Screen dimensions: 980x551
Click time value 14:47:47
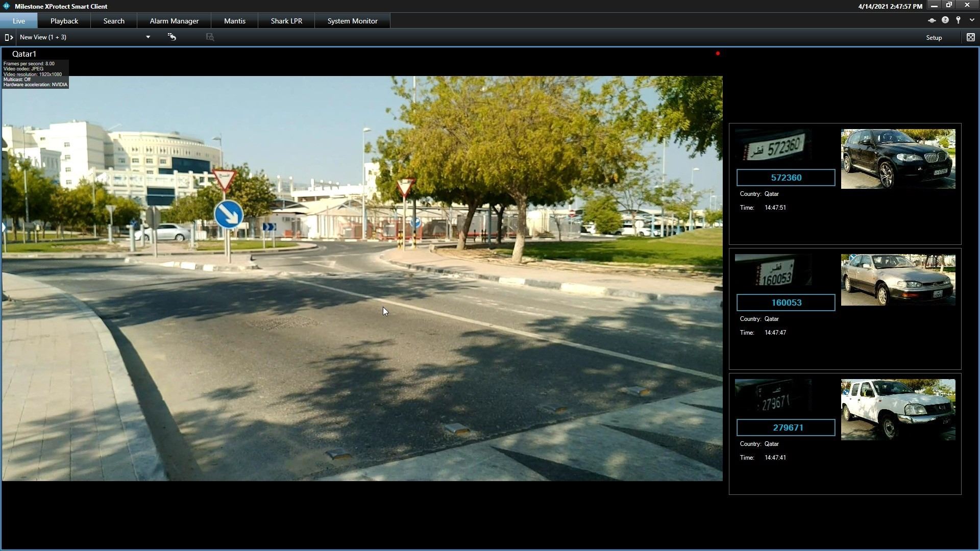[775, 333]
